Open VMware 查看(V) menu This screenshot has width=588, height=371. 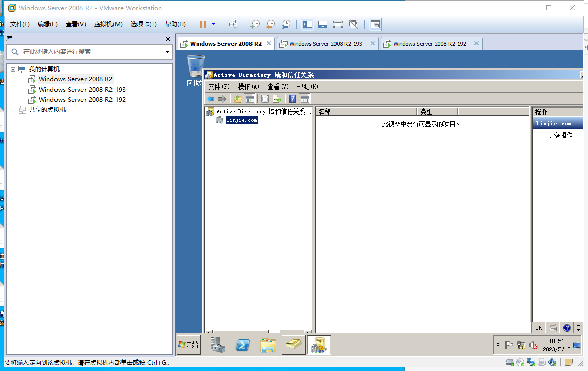pos(75,24)
